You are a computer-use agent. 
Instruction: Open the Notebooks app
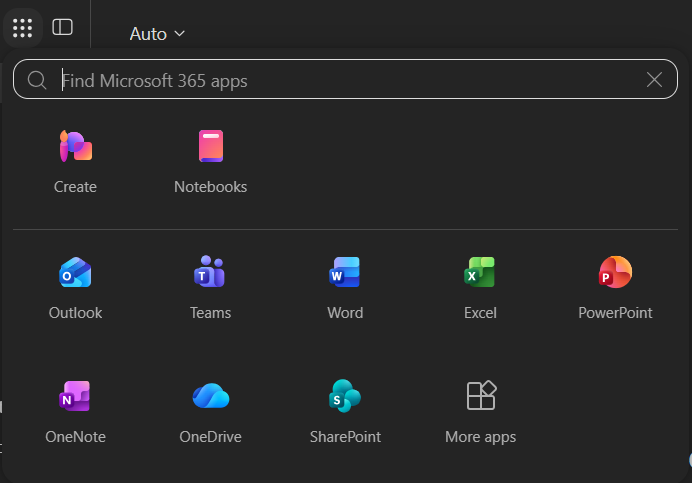click(211, 162)
